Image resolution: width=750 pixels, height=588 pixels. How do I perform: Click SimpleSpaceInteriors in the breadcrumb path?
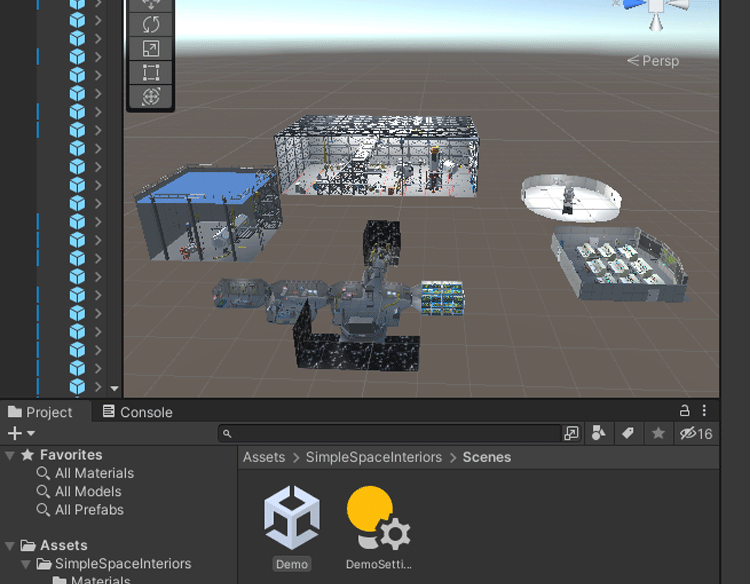coord(373,457)
